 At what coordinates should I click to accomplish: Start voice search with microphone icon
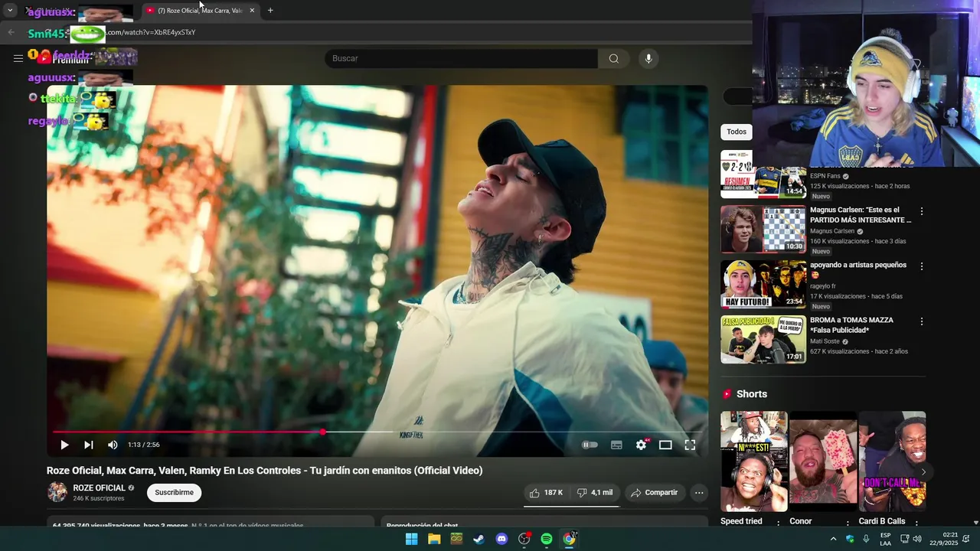[x=648, y=58]
